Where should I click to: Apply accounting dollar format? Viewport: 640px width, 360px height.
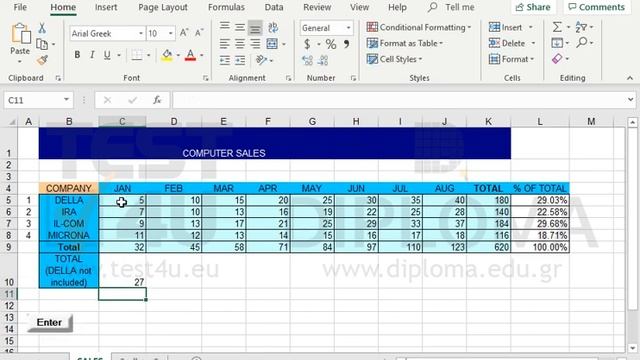point(307,44)
